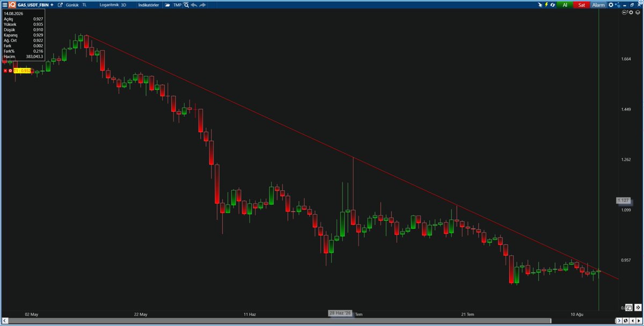The width and height of the screenshot is (644, 326).
Task: Open the hamburger main menu
Action: point(4,5)
